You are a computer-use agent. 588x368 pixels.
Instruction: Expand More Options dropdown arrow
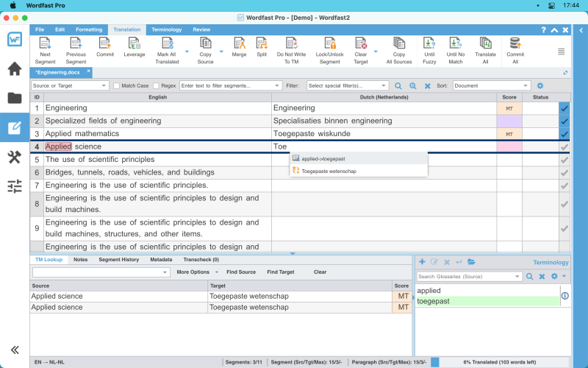point(216,272)
